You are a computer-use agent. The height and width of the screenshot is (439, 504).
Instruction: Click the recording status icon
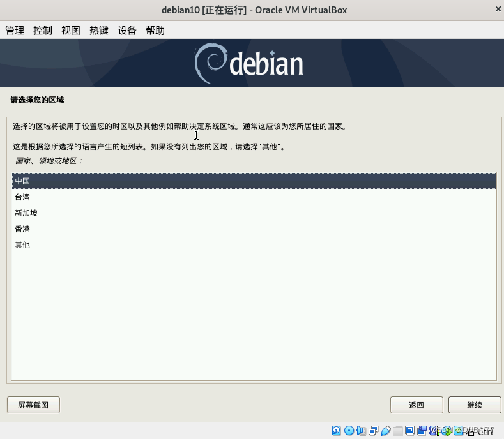(x=422, y=430)
